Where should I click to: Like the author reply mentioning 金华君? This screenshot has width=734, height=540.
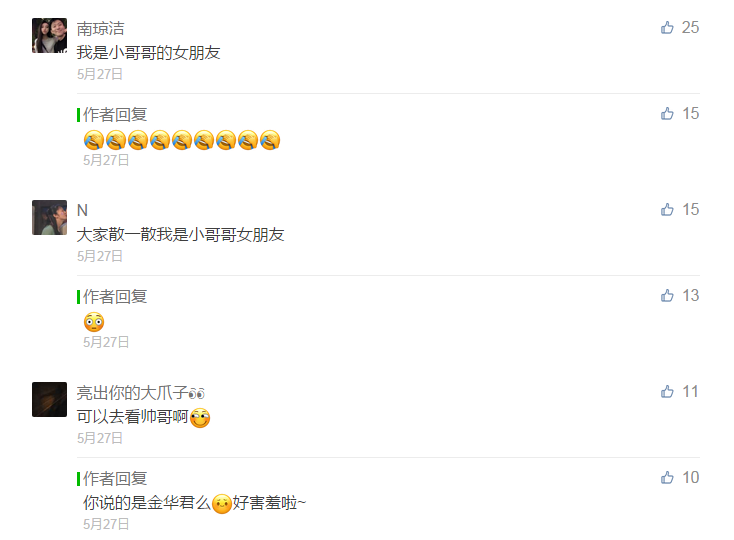pos(667,478)
